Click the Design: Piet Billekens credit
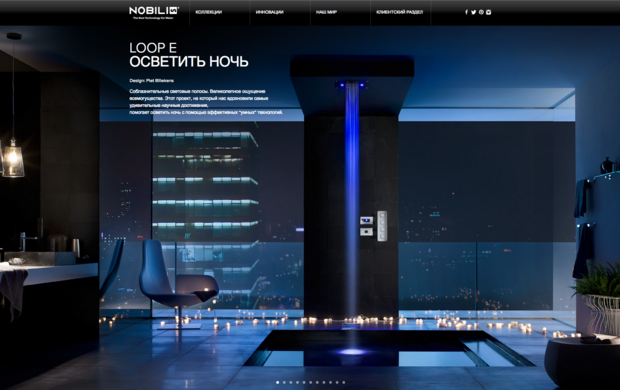 [151, 80]
